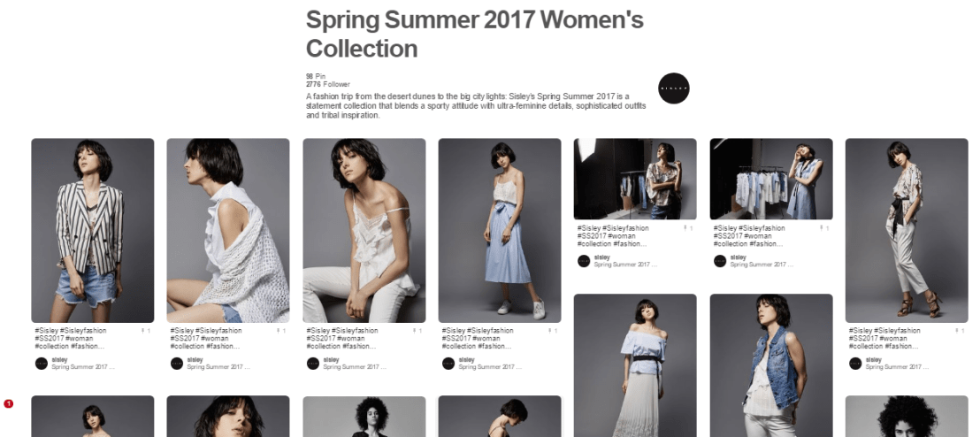Click Sisley avatar under blue skirt pin
980x437 pixels.
click(448, 364)
